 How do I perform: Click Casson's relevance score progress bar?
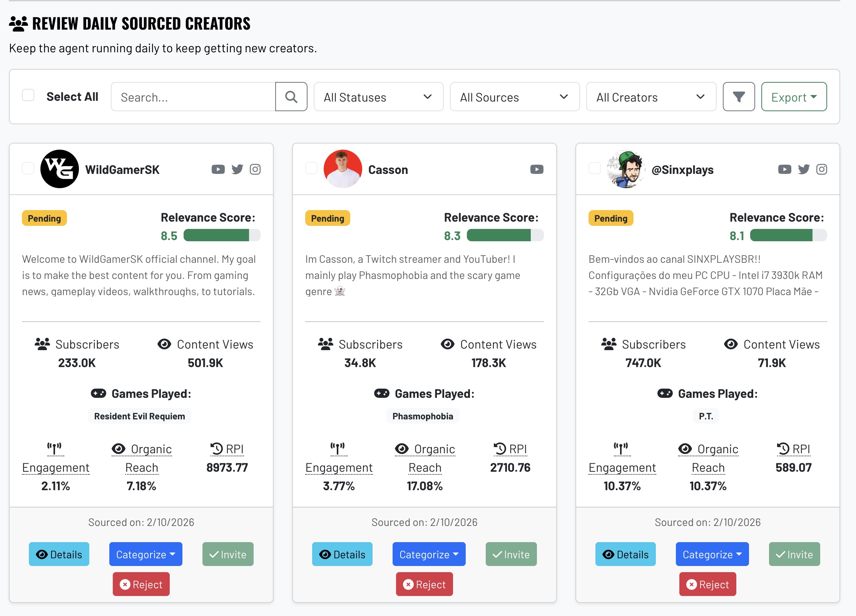(x=504, y=235)
